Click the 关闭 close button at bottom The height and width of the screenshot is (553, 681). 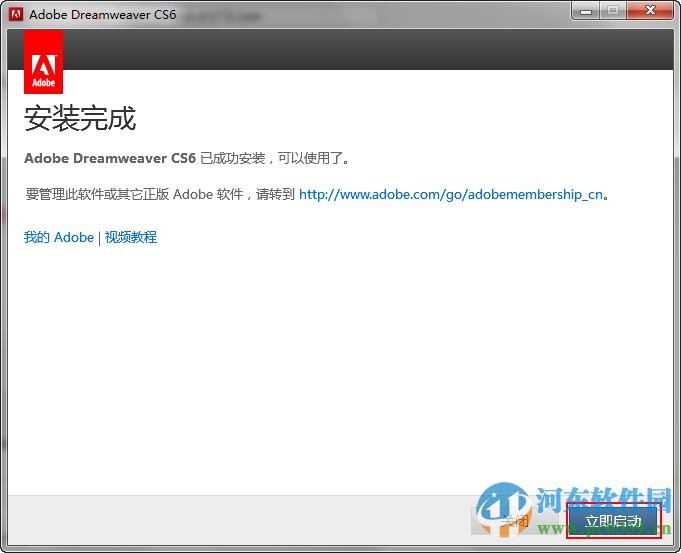click(515, 520)
